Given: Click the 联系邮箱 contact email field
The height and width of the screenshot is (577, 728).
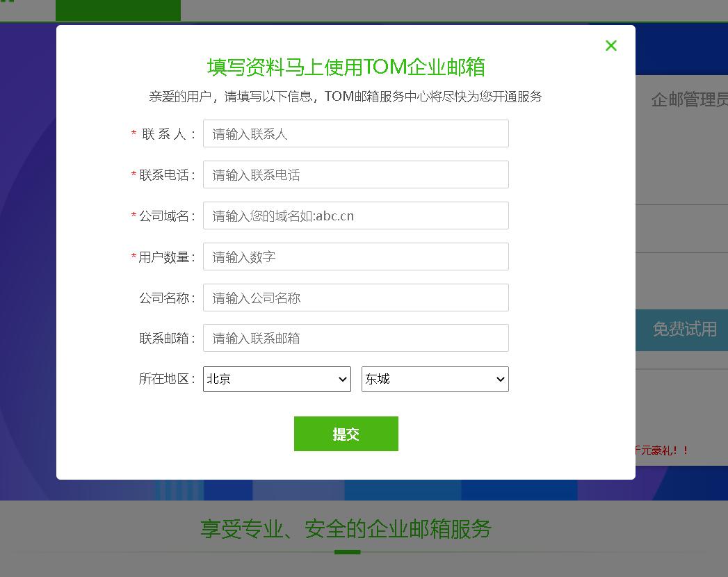Looking at the screenshot, I should coord(355,338).
